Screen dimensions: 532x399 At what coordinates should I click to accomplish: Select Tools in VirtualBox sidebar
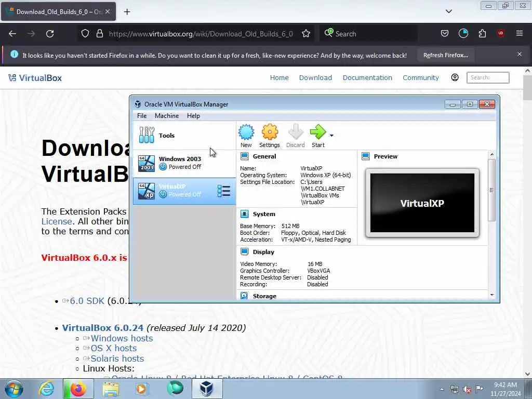pos(184,136)
